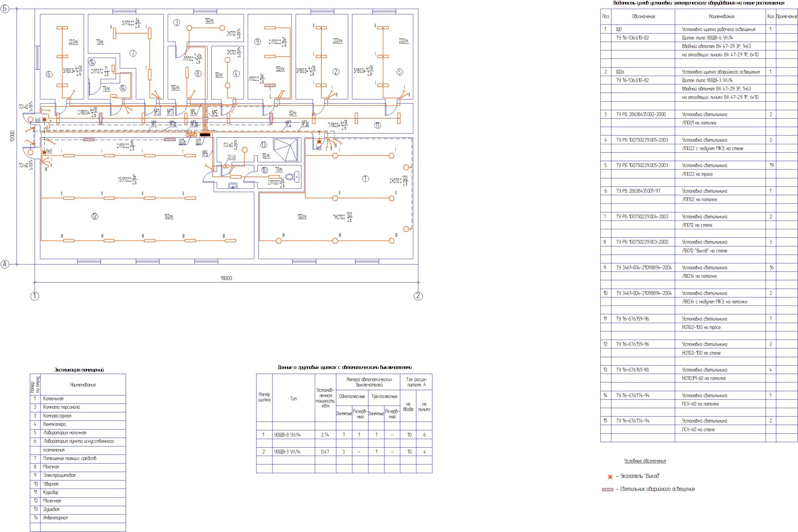Select the Обозначение column header
This screenshot has width=798, height=532.
coord(643,16)
